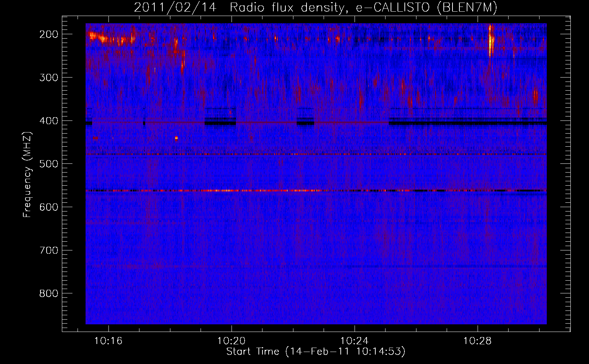Click the bright yellow burst near 10:28 at 200 MHz

[x=491, y=41]
